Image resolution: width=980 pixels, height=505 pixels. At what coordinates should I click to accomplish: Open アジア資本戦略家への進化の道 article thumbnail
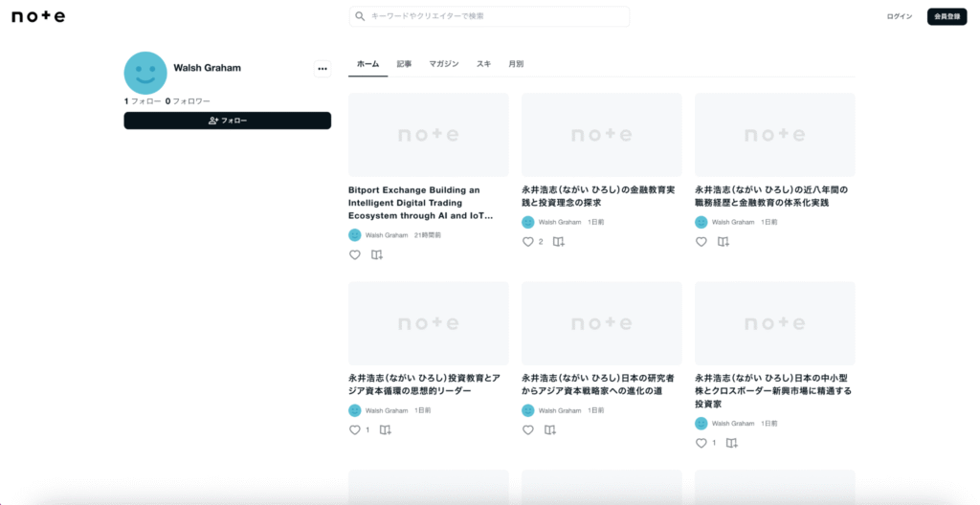tap(602, 323)
